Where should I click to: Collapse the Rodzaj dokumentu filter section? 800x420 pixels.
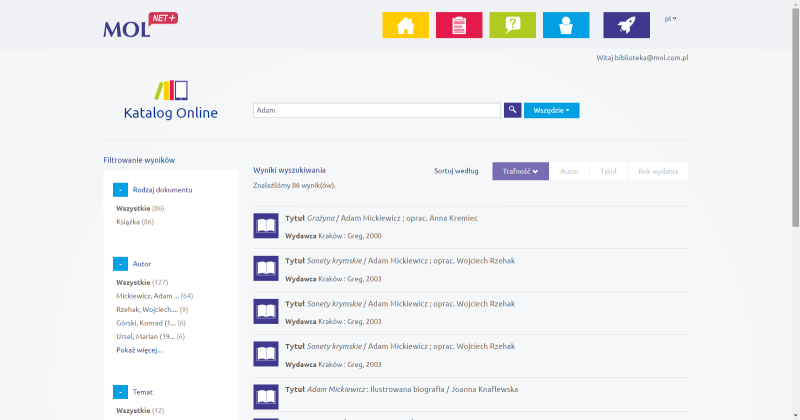click(x=120, y=189)
